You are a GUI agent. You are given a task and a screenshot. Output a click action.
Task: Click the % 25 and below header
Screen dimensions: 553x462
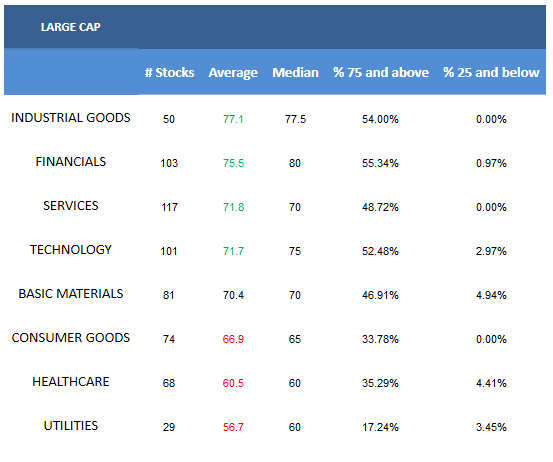(491, 72)
